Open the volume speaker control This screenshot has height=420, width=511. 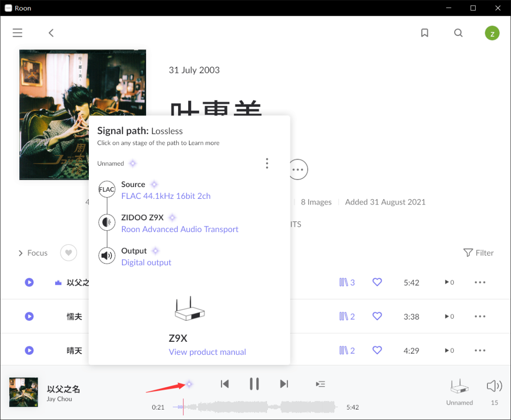point(494,386)
